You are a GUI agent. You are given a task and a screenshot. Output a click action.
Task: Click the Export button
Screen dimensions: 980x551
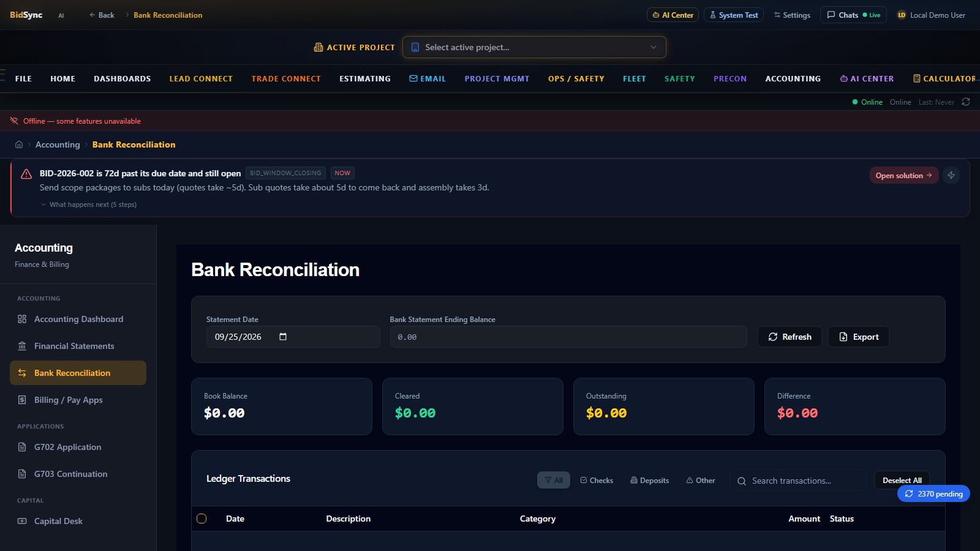(x=859, y=337)
